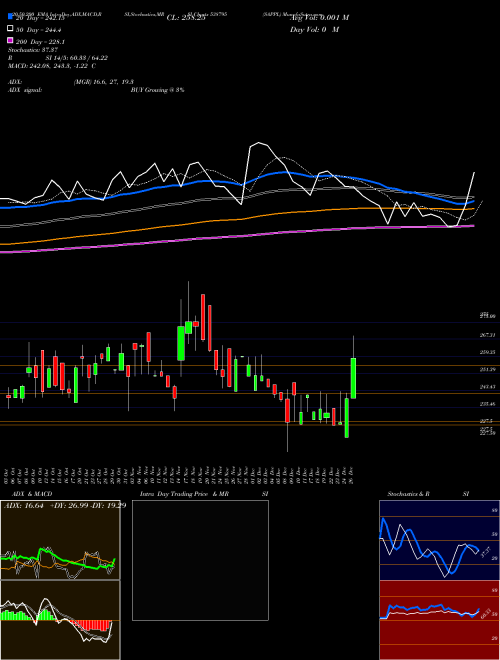Click the Stochastics & R panel title
Viewport: 500px width, 660px height.
pos(408,494)
